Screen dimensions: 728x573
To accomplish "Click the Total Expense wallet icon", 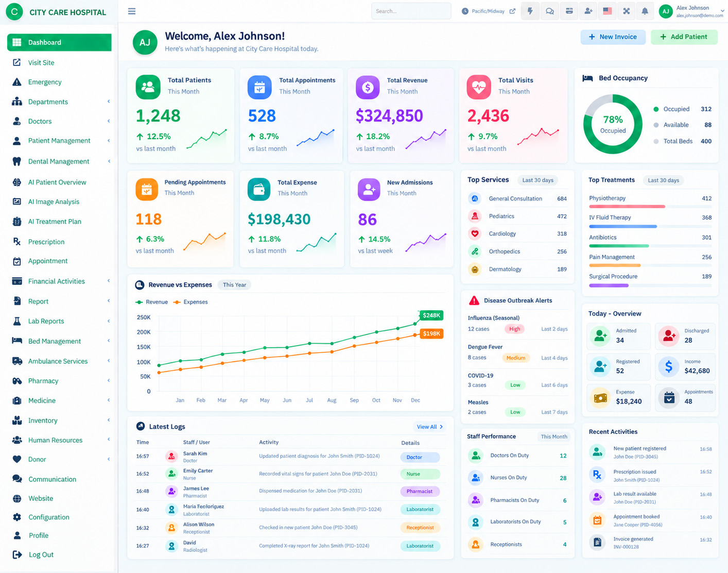I will 259,190.
